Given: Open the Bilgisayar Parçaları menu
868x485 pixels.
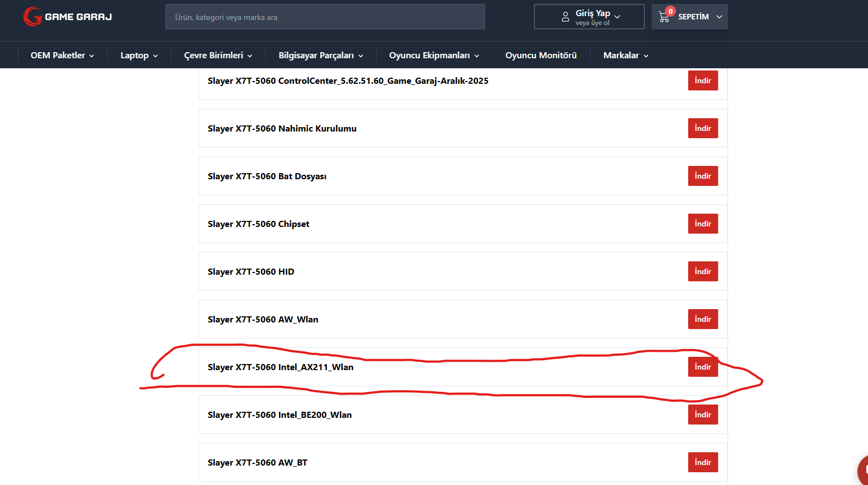Looking at the screenshot, I should [x=321, y=55].
